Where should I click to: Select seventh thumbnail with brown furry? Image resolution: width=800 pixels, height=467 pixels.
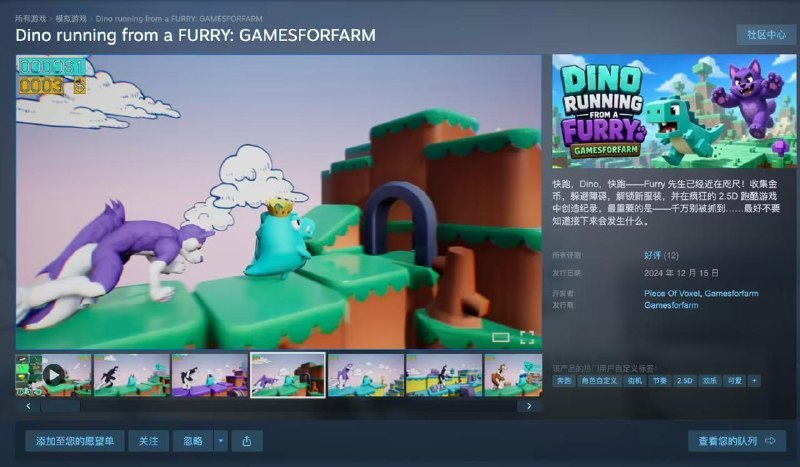(x=513, y=375)
